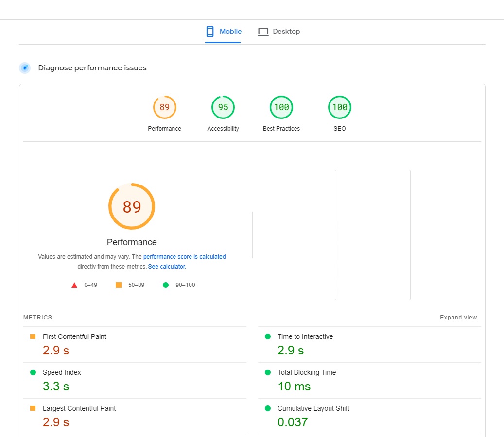Click the blue radar diagnose icon
Image resolution: width=504 pixels, height=437 pixels.
25,68
